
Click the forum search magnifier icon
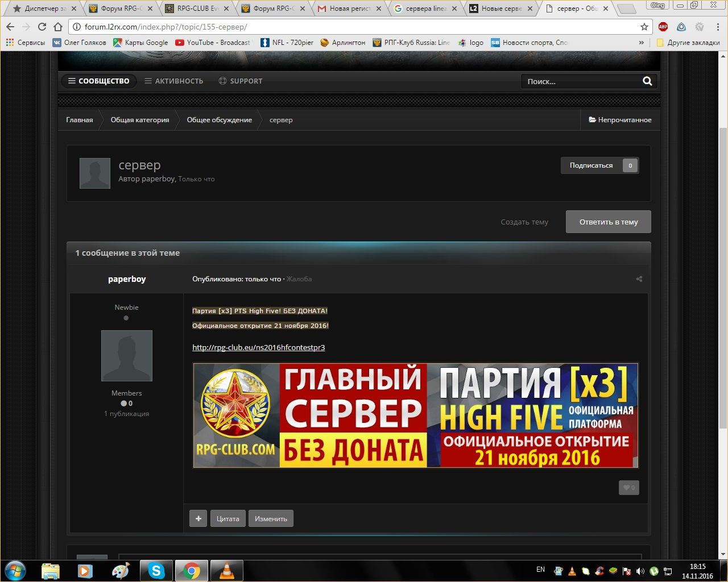tap(647, 81)
